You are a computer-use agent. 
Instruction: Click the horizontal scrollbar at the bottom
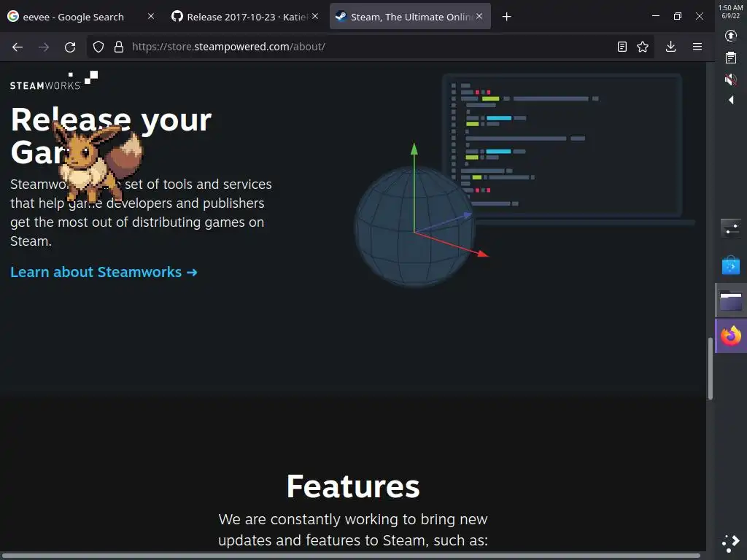(350, 555)
